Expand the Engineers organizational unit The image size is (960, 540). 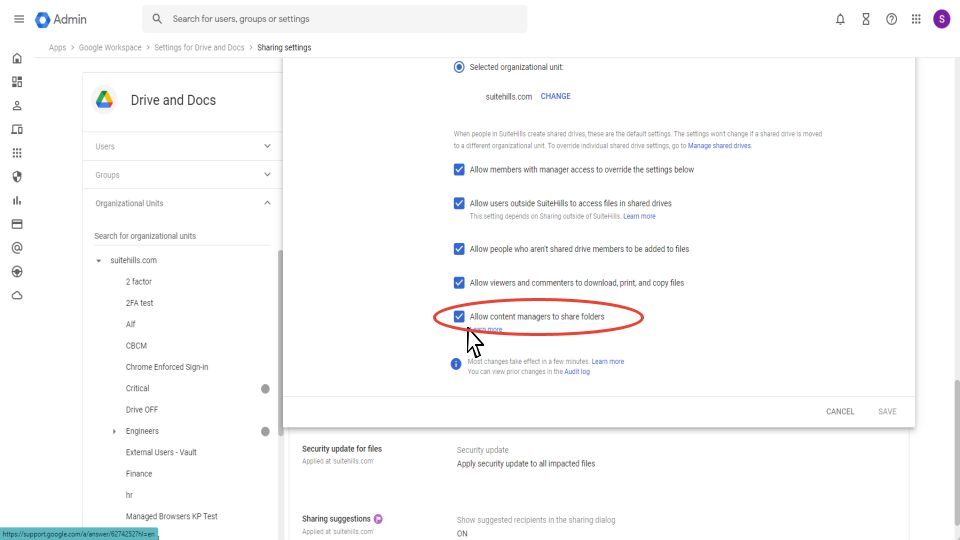[x=114, y=432]
